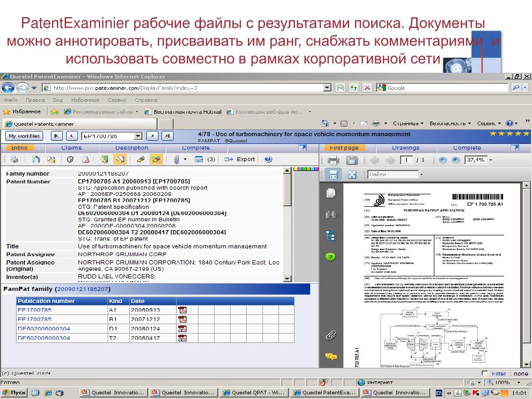Set rank using the five-star rating
This screenshot has height=399, width=532.
pos(510,134)
